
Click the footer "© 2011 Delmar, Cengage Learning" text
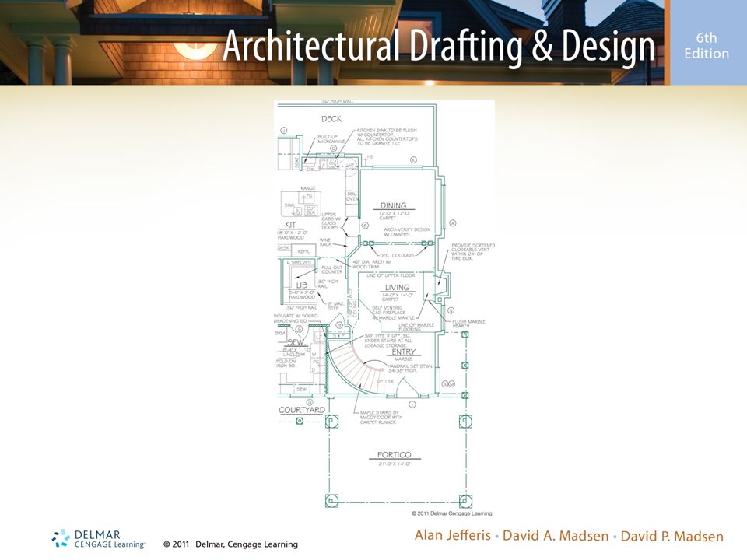(x=230, y=544)
